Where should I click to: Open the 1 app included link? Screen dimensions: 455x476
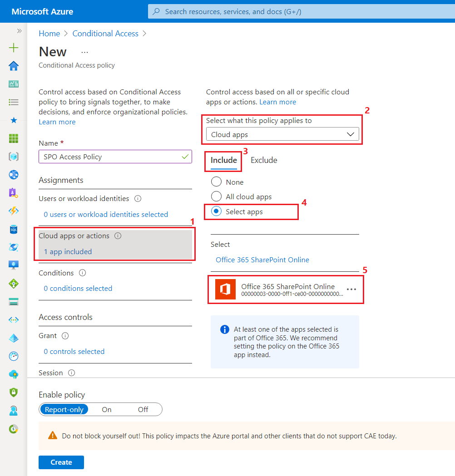click(x=68, y=252)
